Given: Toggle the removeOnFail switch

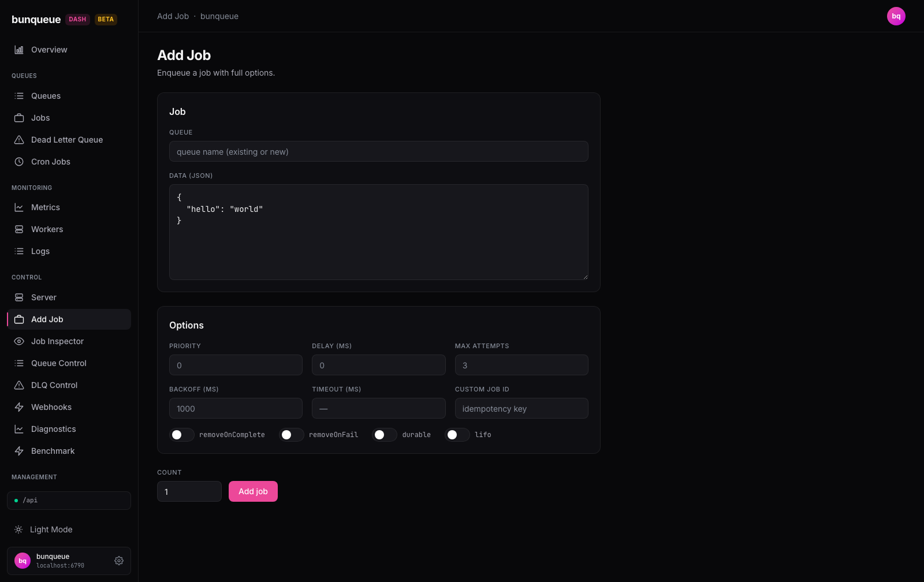Looking at the screenshot, I should click(x=292, y=435).
